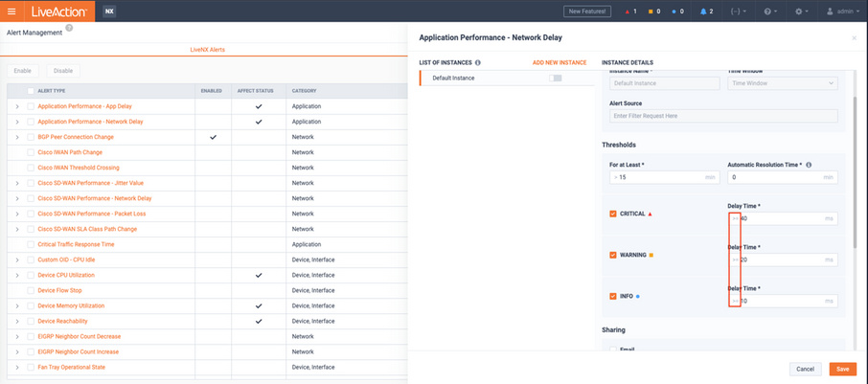Click the For at Least minutes field
The height and width of the screenshot is (384, 868).
[x=664, y=177]
